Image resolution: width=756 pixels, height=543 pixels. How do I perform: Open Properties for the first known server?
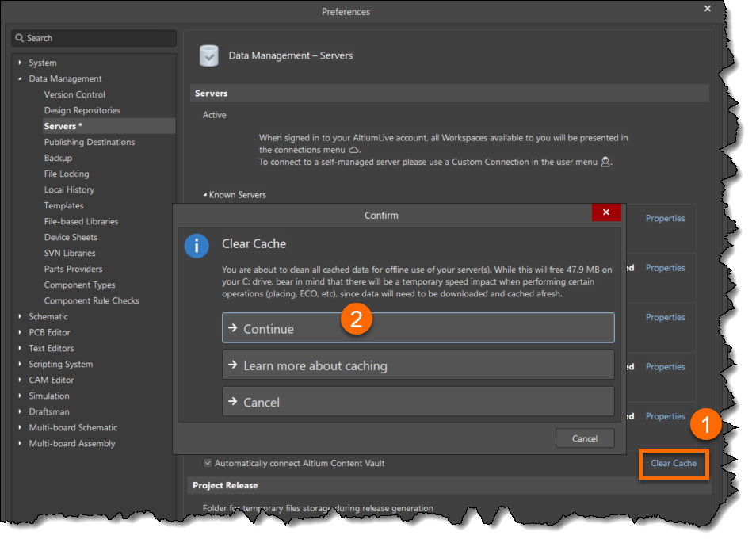click(665, 218)
